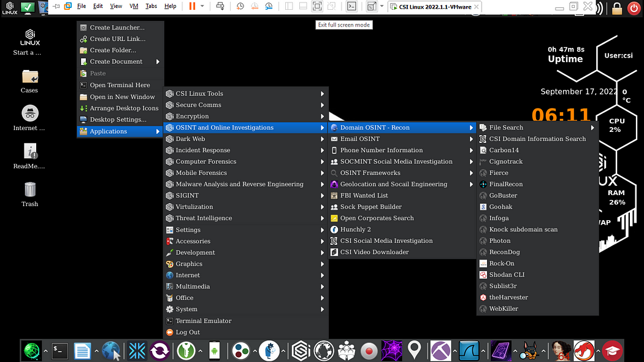Click the green radar globe dock icon
Viewport: 644px width, 362px height.
32,351
